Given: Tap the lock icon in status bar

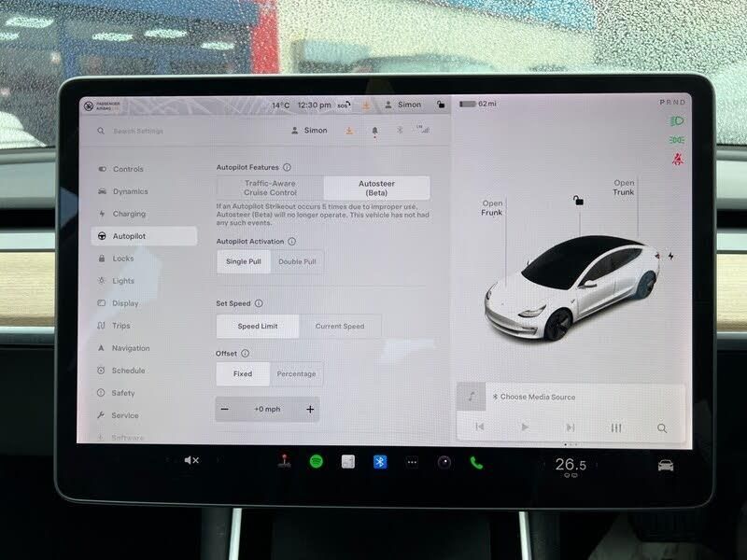Looking at the screenshot, I should click(441, 104).
